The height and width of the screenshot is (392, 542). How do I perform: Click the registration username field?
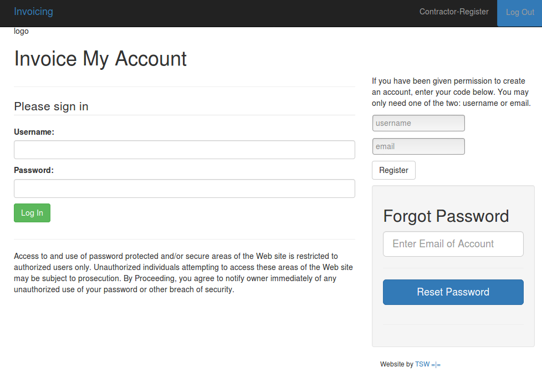click(x=418, y=123)
